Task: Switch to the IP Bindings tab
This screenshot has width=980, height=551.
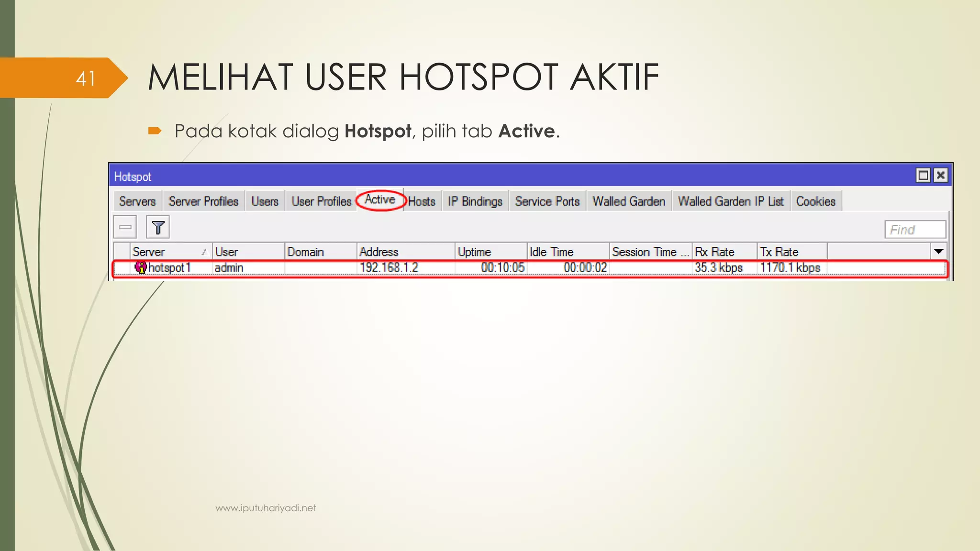Action: point(475,201)
